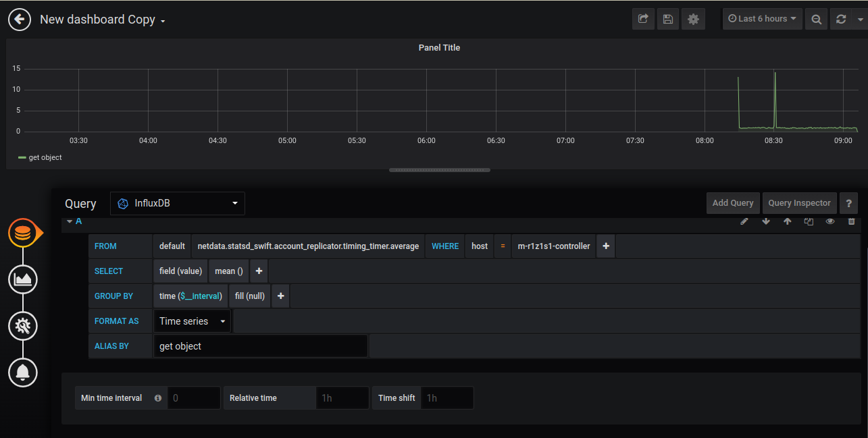868x438 pixels.
Task: Hide query A using the eye icon
Action: coord(830,221)
